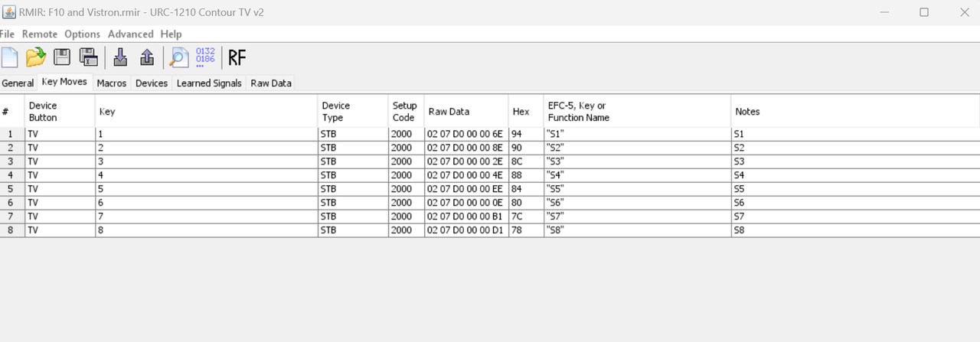Image resolution: width=980 pixels, height=342 pixels.
Task: Select function name cell "S2"
Action: 637,148
